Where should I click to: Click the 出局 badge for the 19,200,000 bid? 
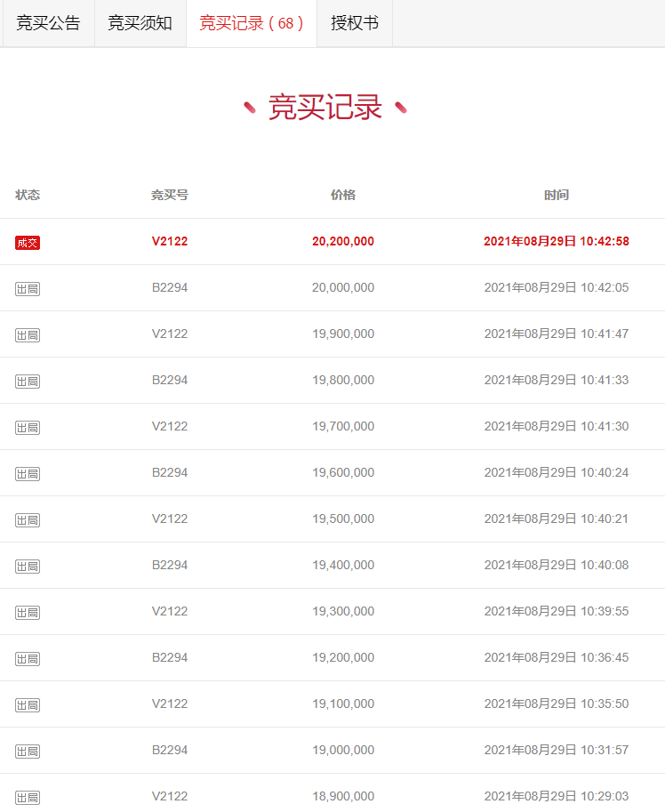28,658
